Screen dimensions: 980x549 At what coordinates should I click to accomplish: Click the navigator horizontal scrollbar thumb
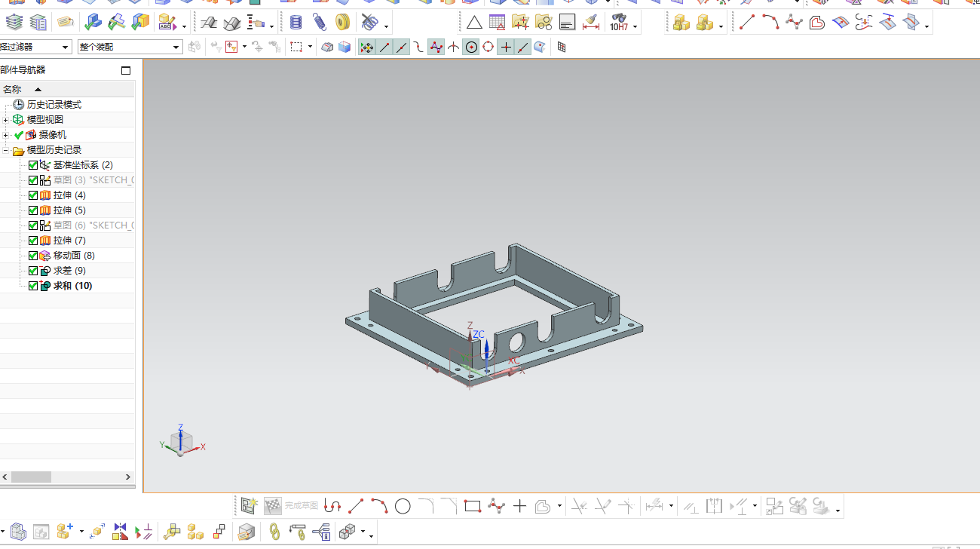31,477
